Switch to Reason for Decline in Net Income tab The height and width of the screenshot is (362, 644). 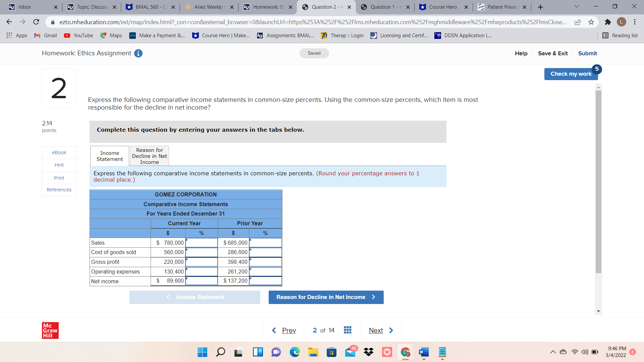pyautogui.click(x=149, y=156)
